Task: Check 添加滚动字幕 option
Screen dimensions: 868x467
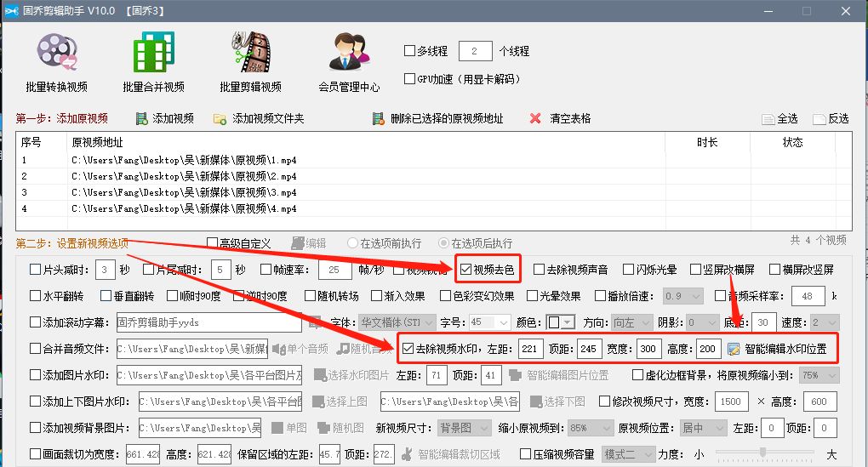Action: (x=36, y=322)
